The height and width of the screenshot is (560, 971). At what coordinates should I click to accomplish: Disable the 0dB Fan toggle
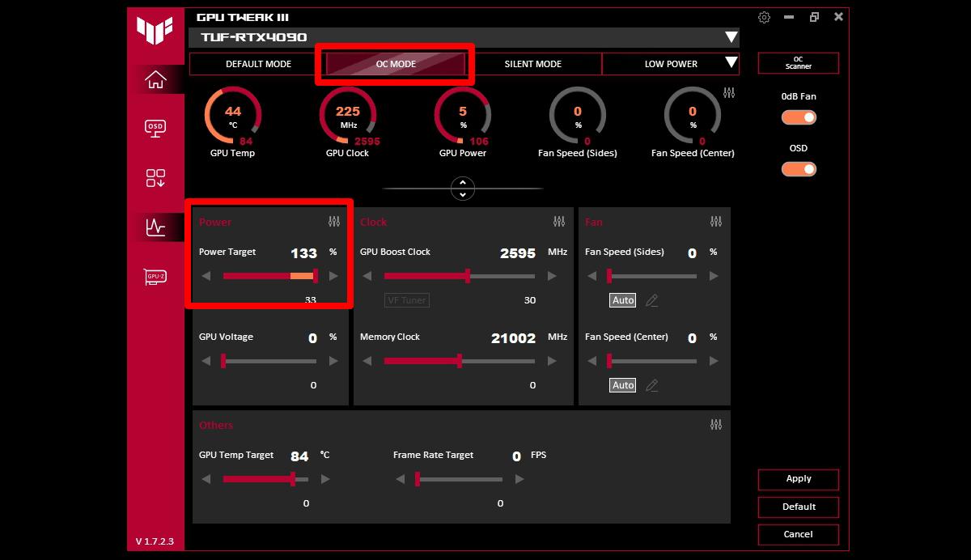799,117
